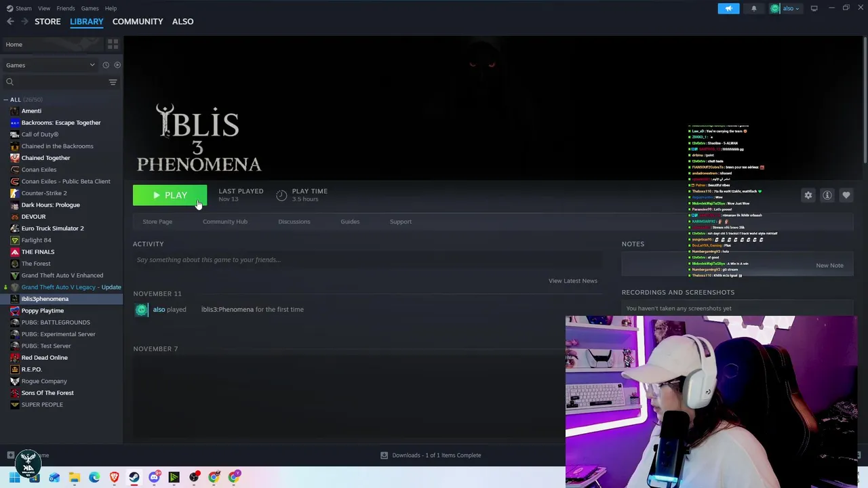This screenshot has height=488, width=868.
Task: Open the Community Hub link
Action: coord(225,222)
